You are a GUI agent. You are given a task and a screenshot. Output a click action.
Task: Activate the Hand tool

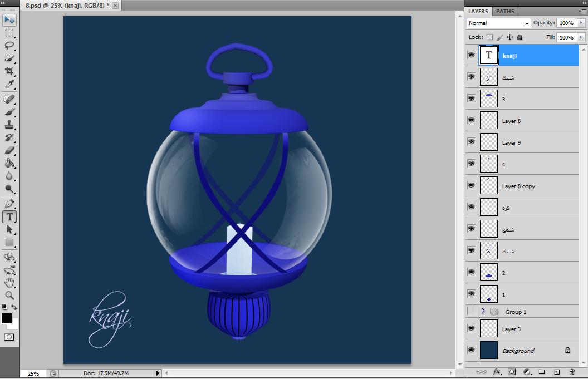(9, 283)
